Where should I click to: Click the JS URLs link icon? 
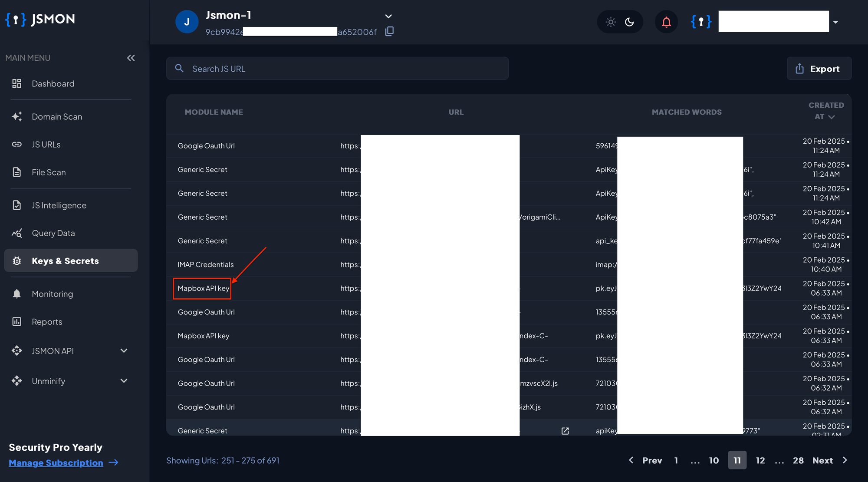tap(16, 144)
